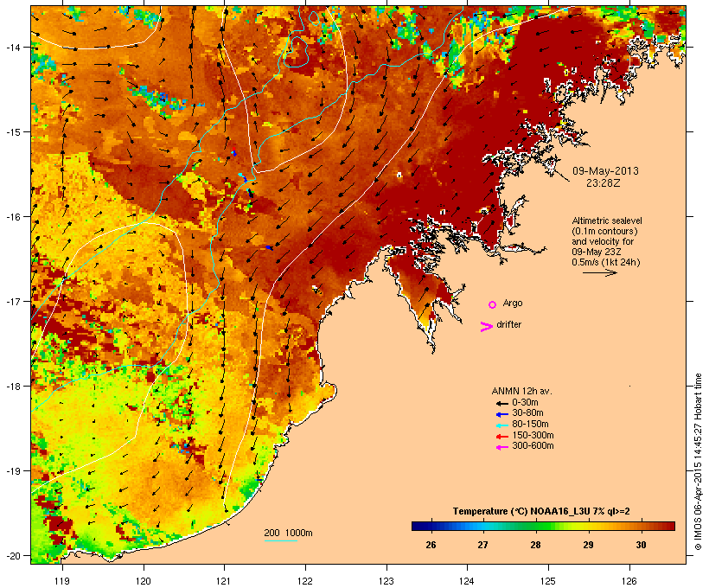Click the 30-80m depth label
709x588 pixels.
tap(527, 413)
